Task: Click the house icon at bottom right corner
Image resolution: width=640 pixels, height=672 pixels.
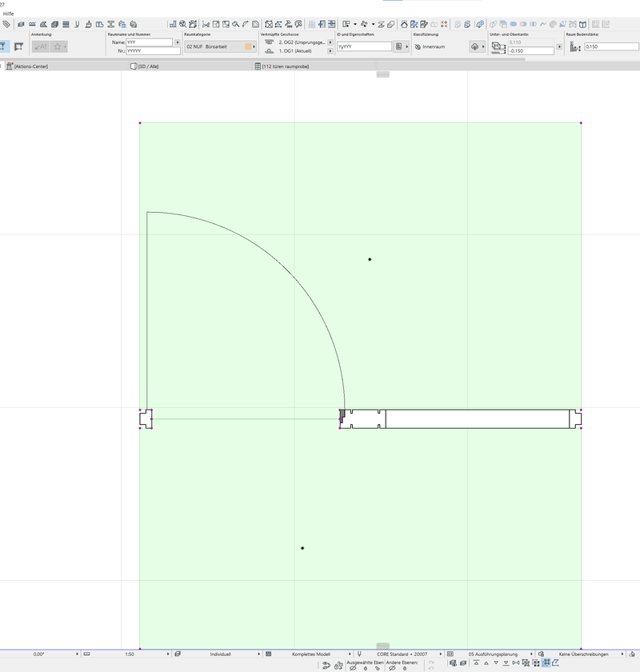Action: (x=632, y=654)
